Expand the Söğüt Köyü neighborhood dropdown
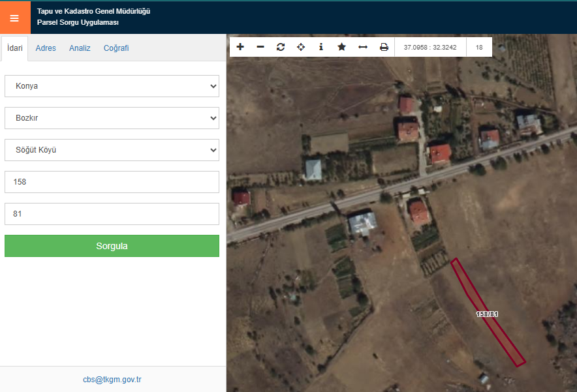 click(112, 150)
